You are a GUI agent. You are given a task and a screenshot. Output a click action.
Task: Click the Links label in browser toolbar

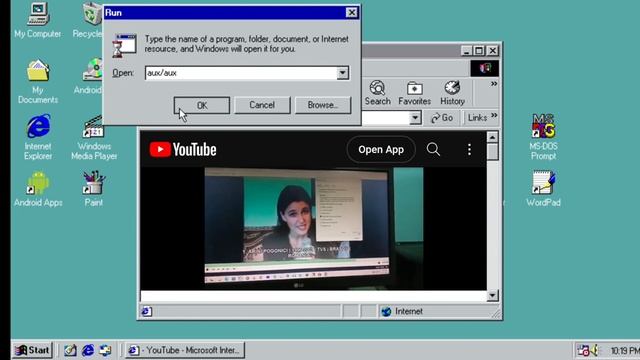pyautogui.click(x=477, y=118)
